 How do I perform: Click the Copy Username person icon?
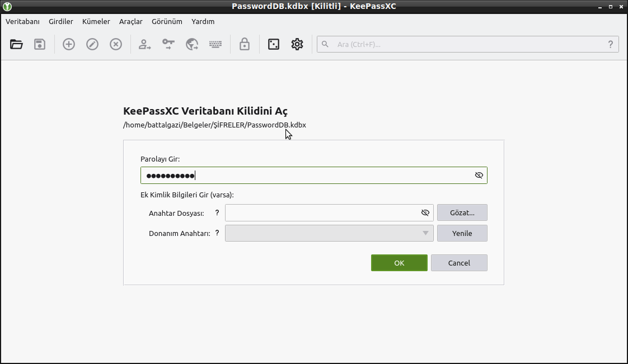(x=144, y=44)
